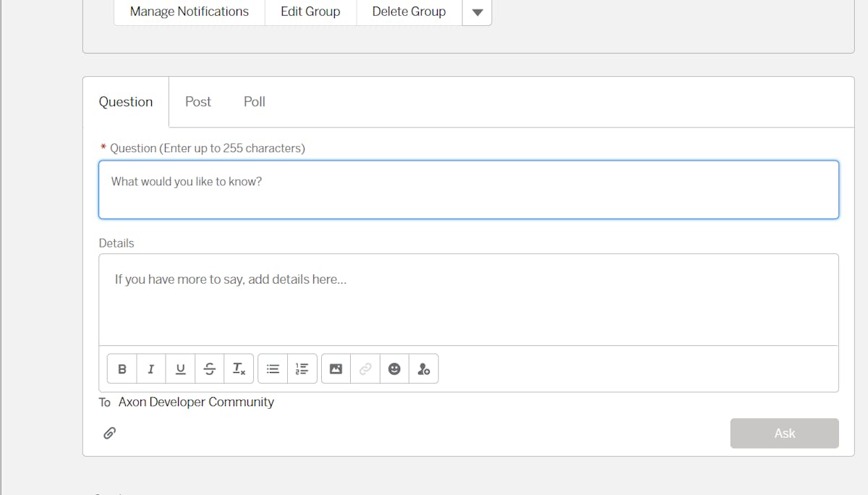Insert a bulleted list
Image resolution: width=868 pixels, height=495 pixels.
tap(273, 369)
